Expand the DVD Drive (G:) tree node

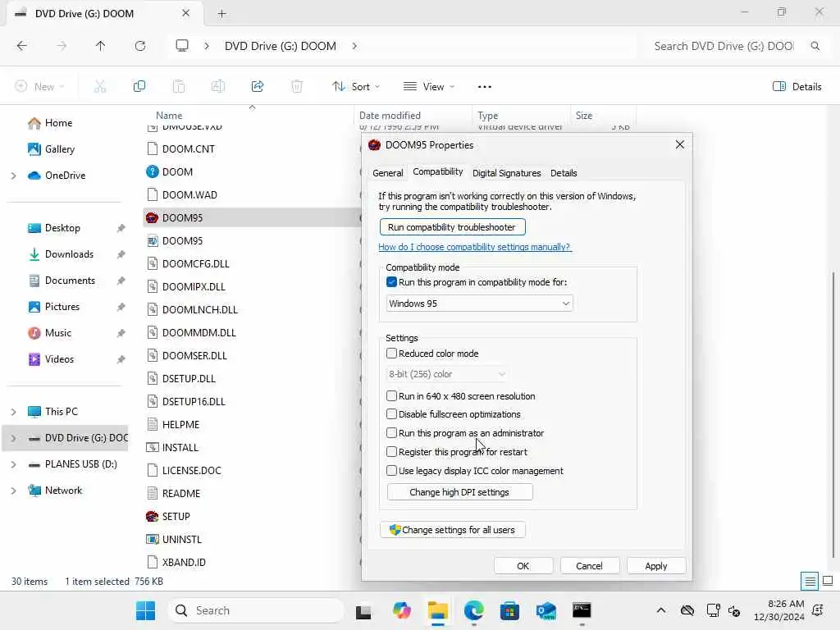[13, 438]
